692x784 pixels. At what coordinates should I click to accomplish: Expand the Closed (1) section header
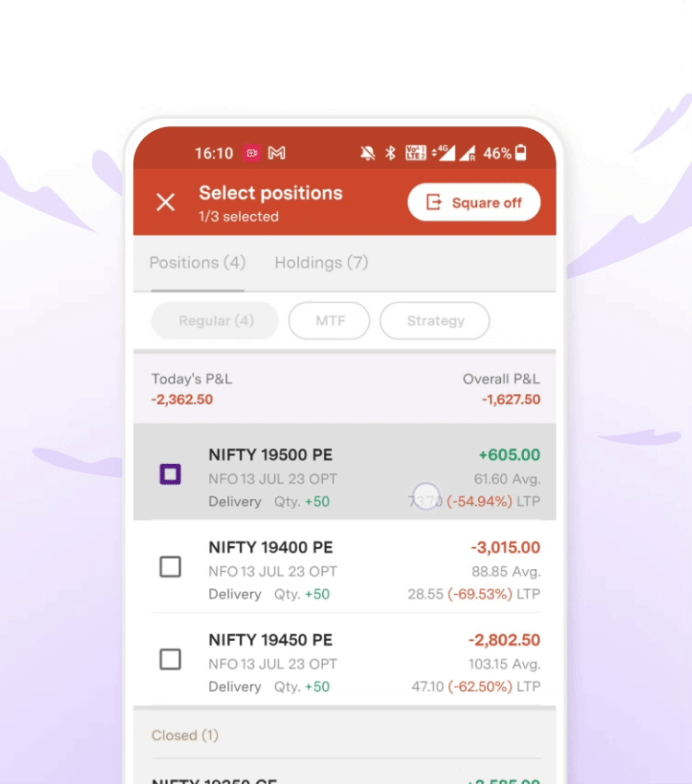344,735
